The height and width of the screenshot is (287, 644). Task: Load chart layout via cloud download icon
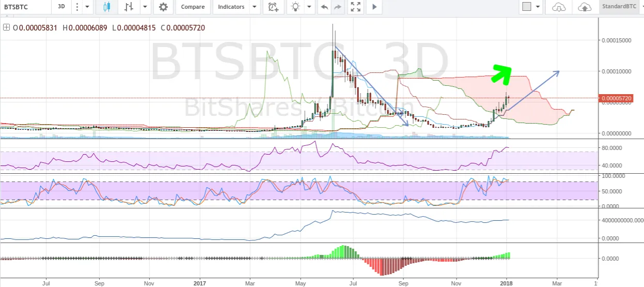click(x=559, y=7)
